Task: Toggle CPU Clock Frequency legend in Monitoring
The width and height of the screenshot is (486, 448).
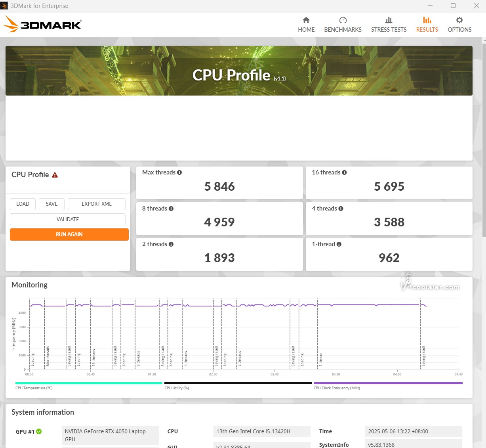Action: 388,385
